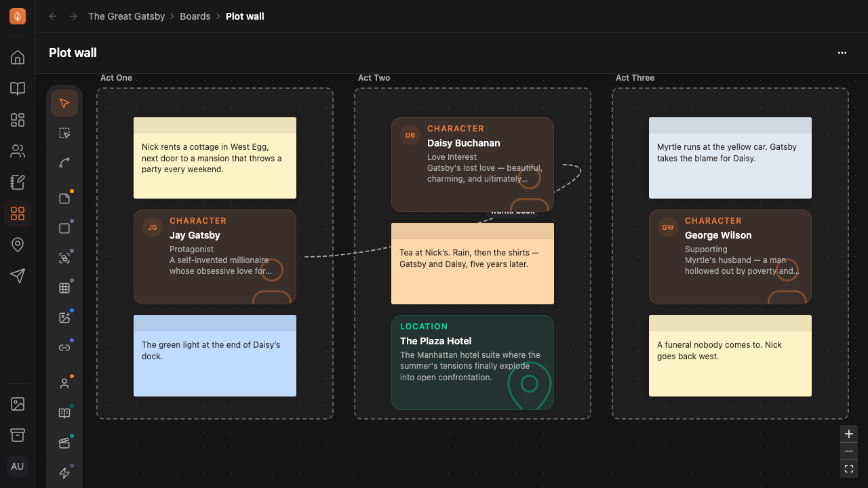Select the square shape tool

(x=64, y=228)
